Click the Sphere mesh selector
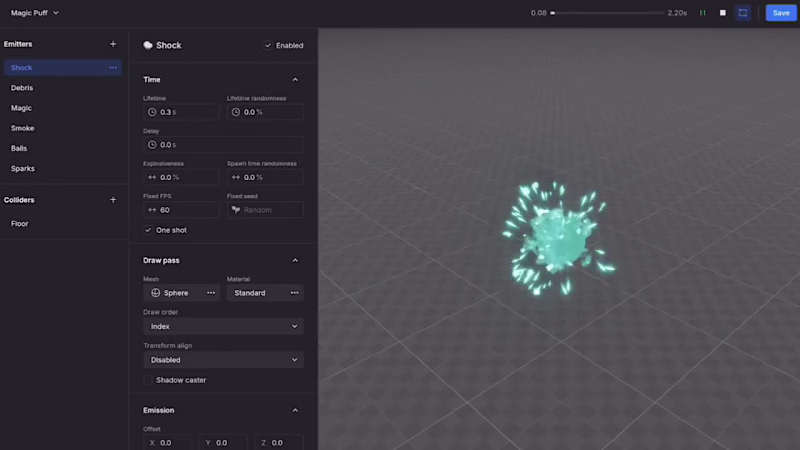Screen dimensions: 800x450 coord(182,293)
